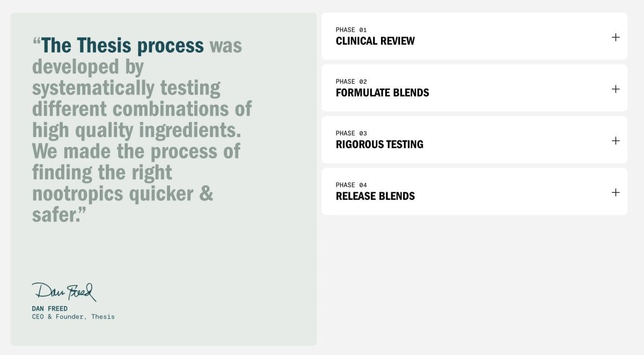Click the CEO & Founder, Thesis caption

point(73,317)
